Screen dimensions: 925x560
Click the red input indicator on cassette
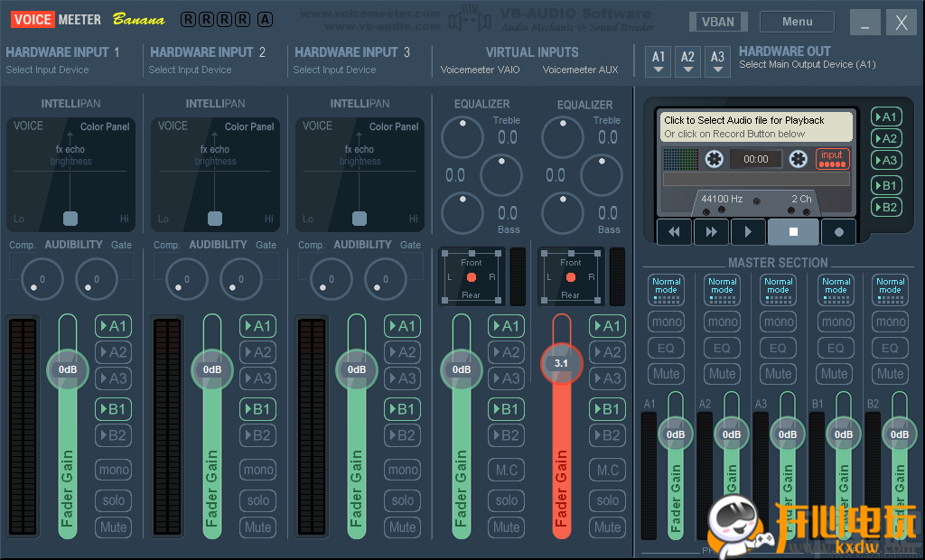[x=832, y=159]
